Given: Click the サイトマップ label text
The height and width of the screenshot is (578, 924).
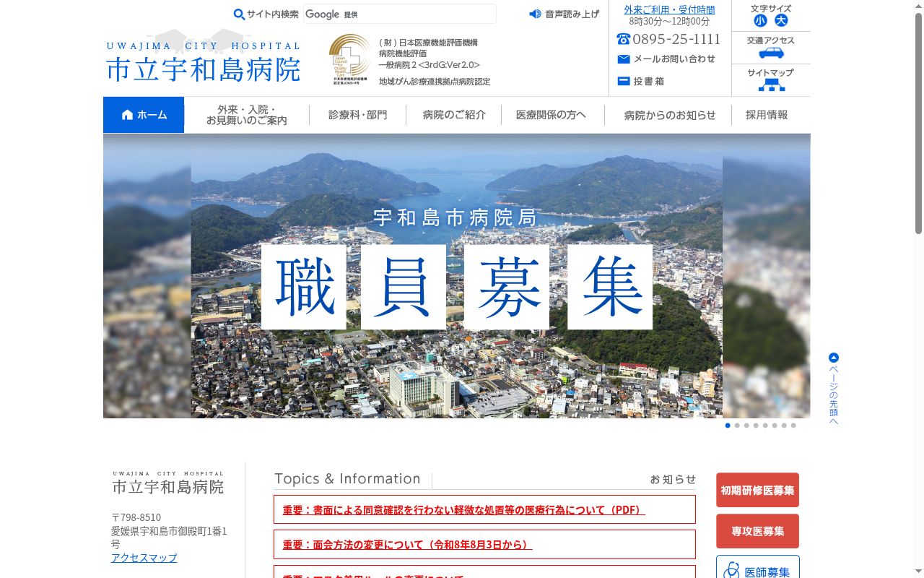Looking at the screenshot, I should 770,72.
